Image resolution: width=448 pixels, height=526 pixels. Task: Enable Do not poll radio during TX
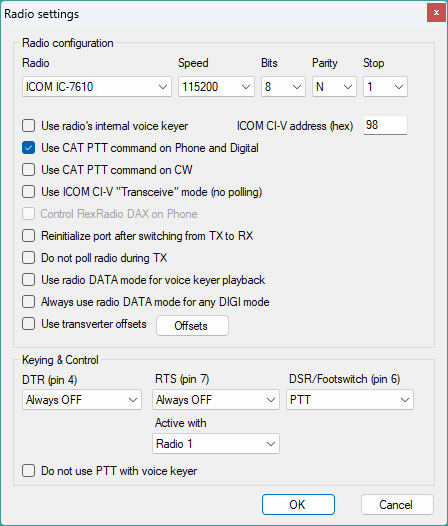click(x=29, y=258)
